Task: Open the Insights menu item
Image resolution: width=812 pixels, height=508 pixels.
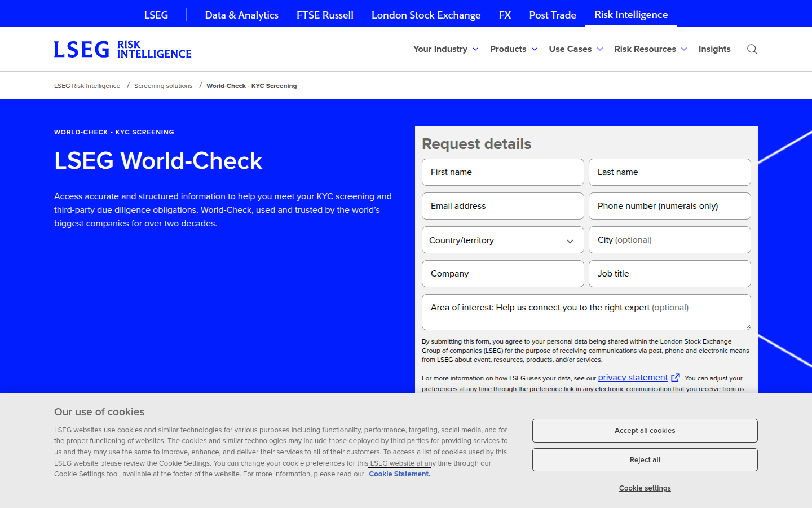Action: (714, 49)
